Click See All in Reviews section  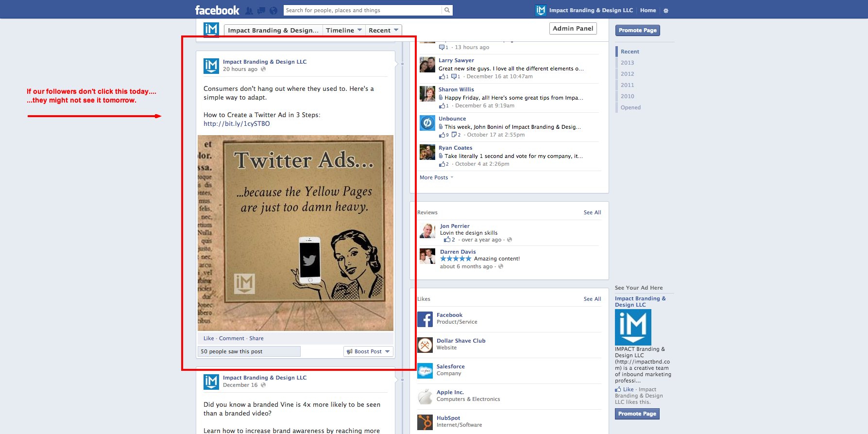point(592,212)
